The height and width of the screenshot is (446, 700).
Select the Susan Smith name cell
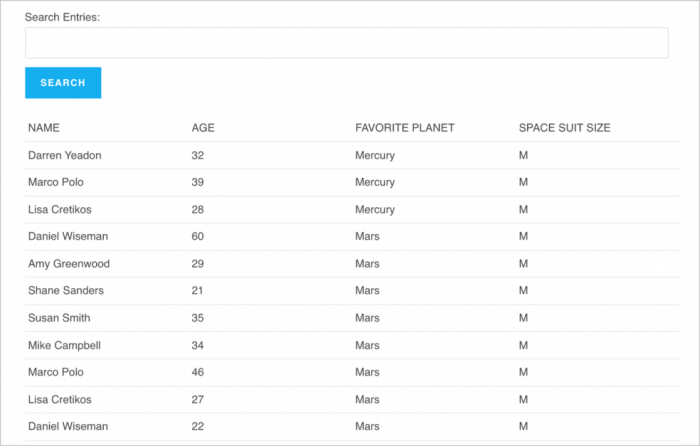[x=60, y=318]
